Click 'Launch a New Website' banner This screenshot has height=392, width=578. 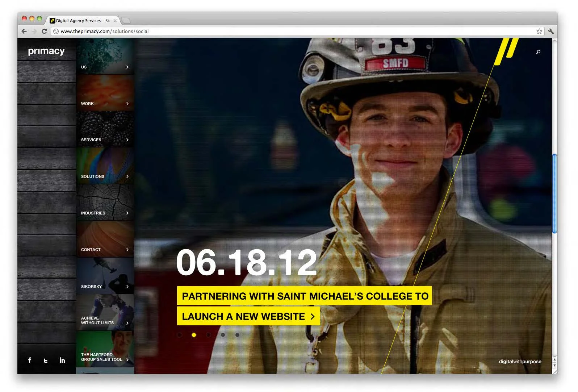[x=248, y=316]
